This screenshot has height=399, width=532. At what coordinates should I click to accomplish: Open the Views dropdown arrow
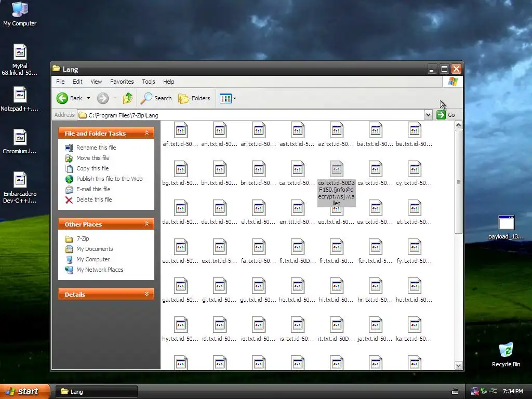pos(234,99)
